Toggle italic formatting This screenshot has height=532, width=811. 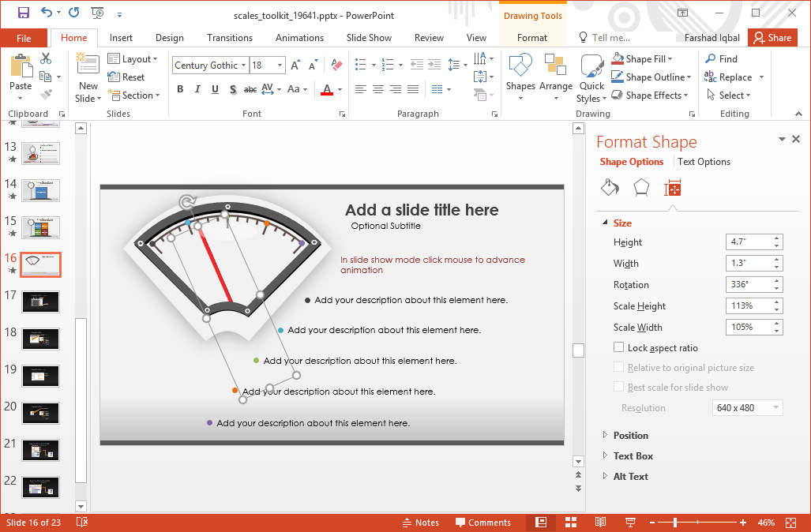(197, 89)
